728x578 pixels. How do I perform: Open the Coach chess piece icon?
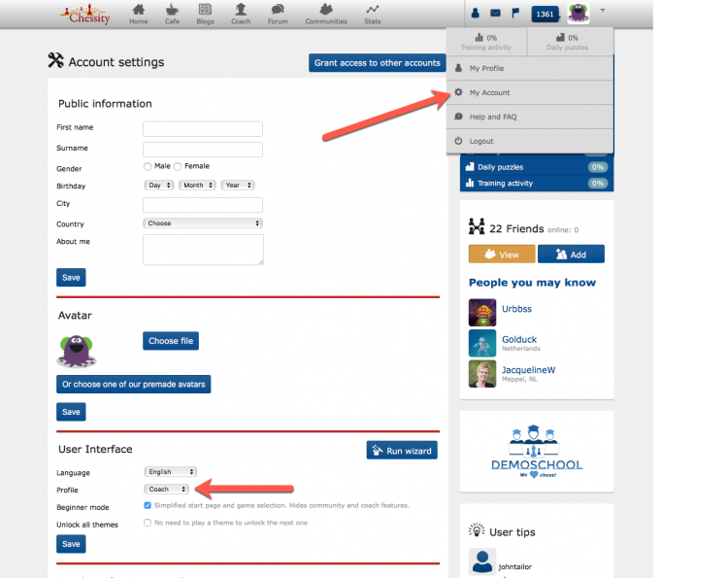[x=241, y=10]
